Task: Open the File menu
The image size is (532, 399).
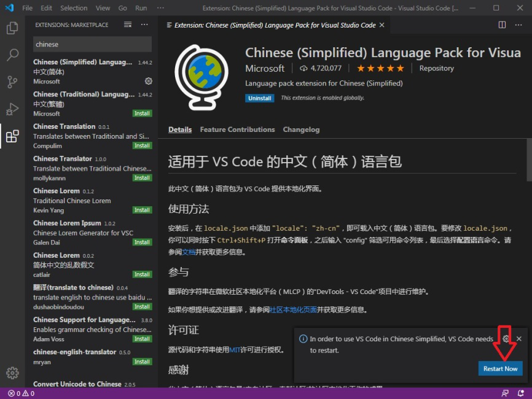Action: pyautogui.click(x=27, y=8)
